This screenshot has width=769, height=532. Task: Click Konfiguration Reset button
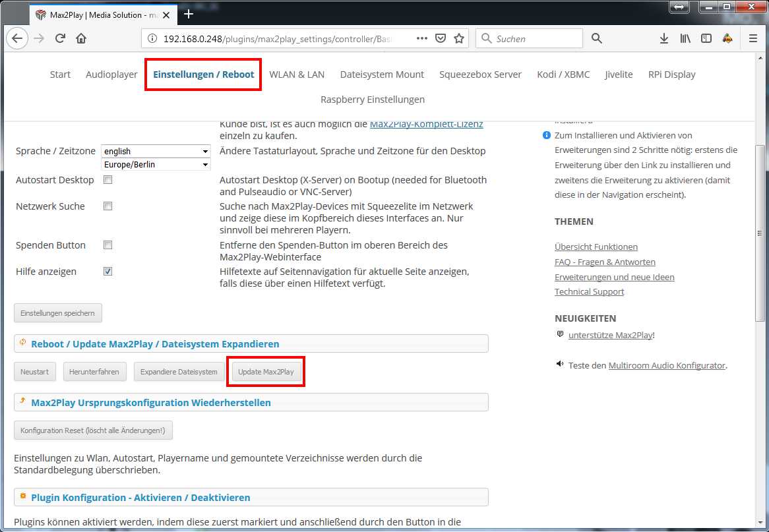(93, 431)
